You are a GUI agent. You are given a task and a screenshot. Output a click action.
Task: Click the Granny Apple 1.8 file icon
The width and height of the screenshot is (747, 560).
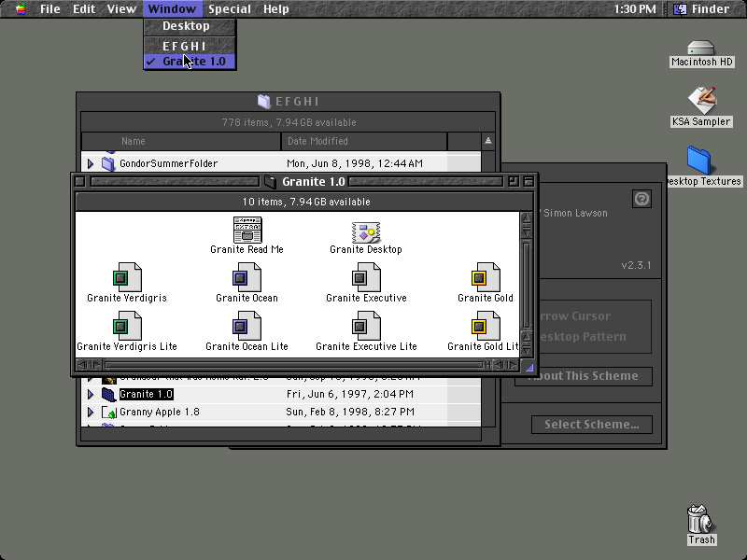point(109,413)
